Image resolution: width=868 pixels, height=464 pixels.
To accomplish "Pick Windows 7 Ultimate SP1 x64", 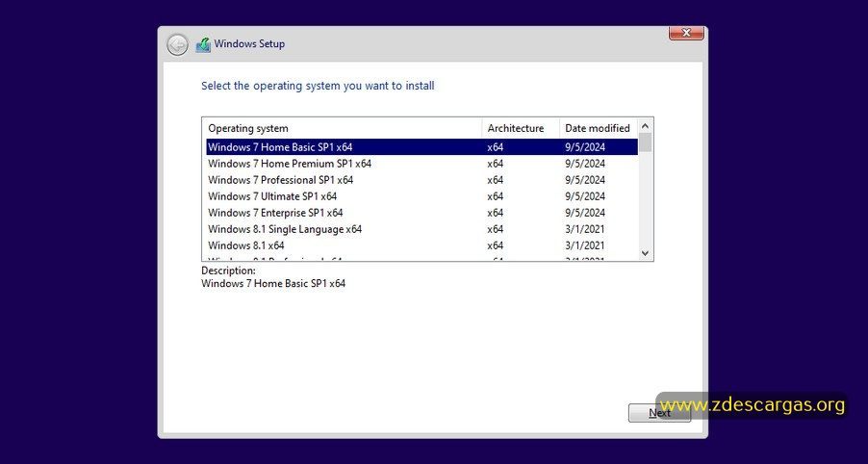I will tap(421, 196).
